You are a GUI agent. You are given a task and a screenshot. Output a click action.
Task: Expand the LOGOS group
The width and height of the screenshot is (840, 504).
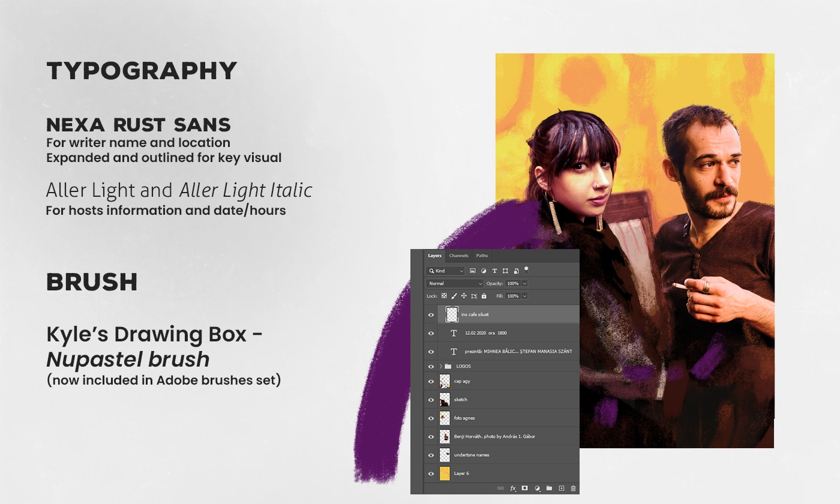click(x=440, y=366)
